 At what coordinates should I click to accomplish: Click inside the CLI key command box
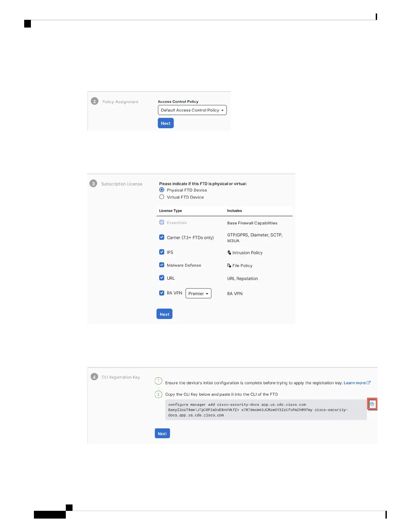click(266, 410)
